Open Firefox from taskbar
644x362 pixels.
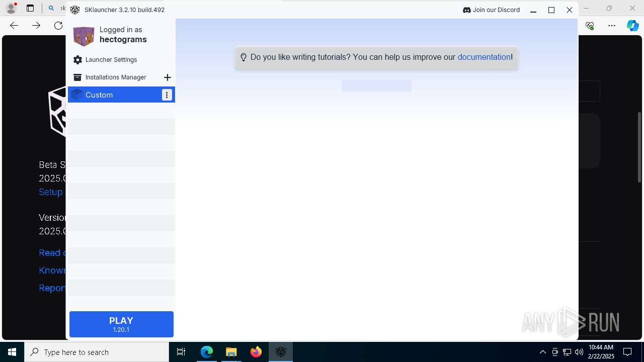pos(256,352)
